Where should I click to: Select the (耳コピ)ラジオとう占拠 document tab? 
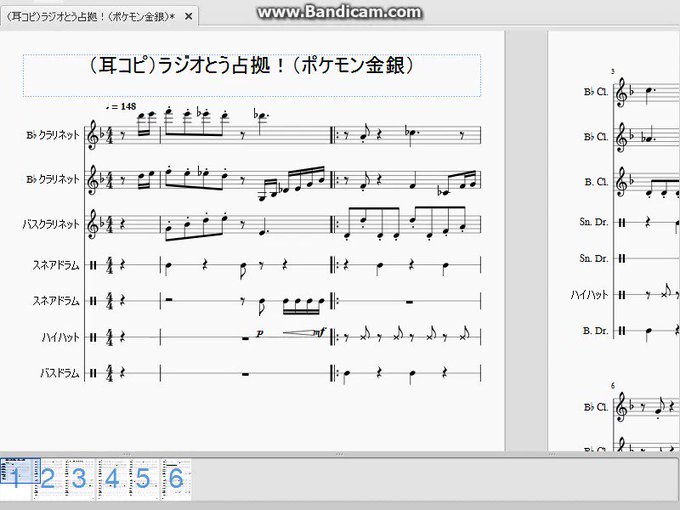pyautogui.click(x=100, y=16)
